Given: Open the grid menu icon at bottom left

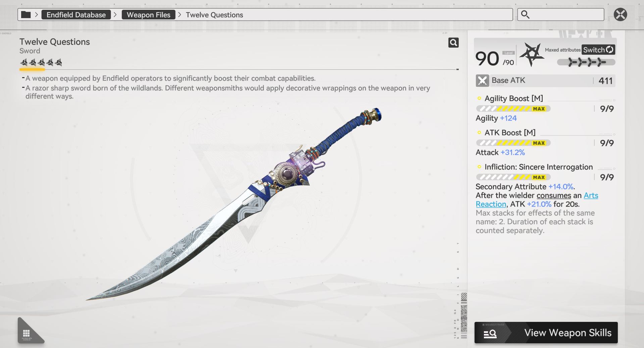Looking at the screenshot, I should [x=27, y=333].
